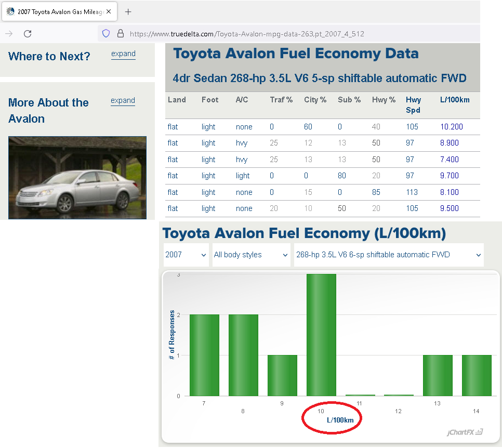
Task: Click the browser reload icon
Action: pos(28,34)
